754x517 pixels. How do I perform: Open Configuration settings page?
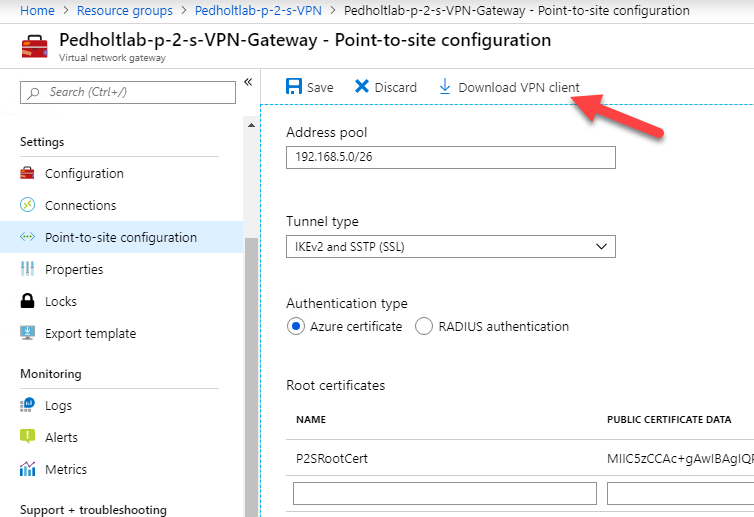[x=84, y=174]
